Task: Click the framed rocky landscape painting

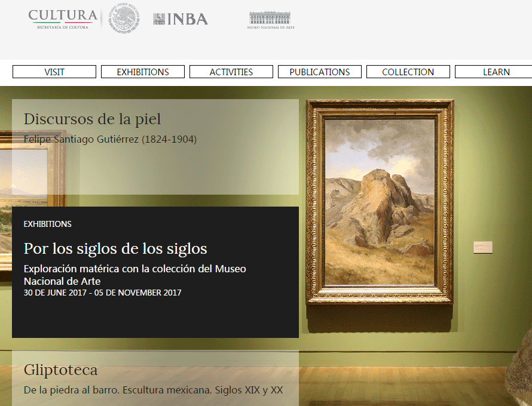Action: (380, 201)
